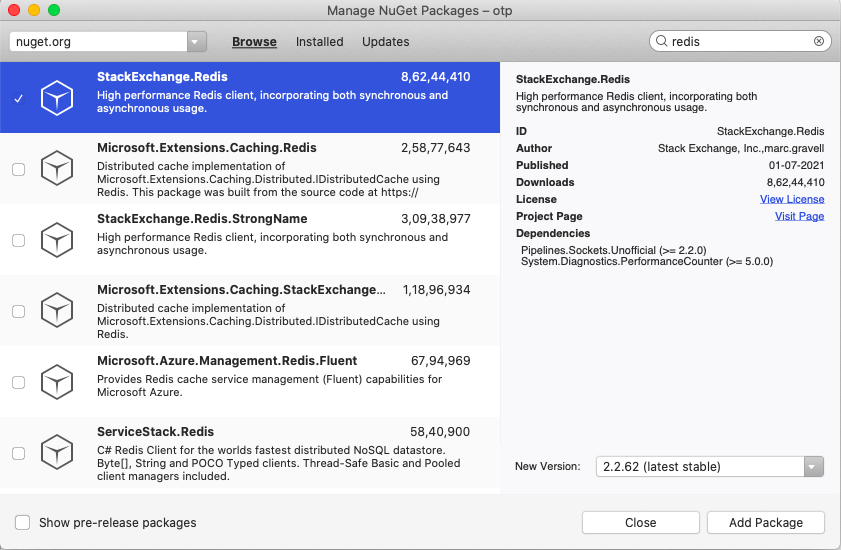Switch to the Installed tab
This screenshot has height=550, width=841.
[320, 42]
